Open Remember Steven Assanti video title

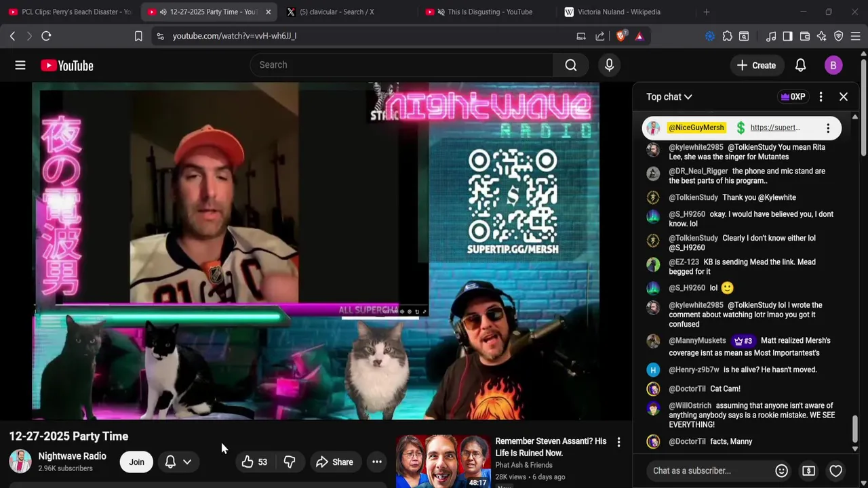click(551, 447)
